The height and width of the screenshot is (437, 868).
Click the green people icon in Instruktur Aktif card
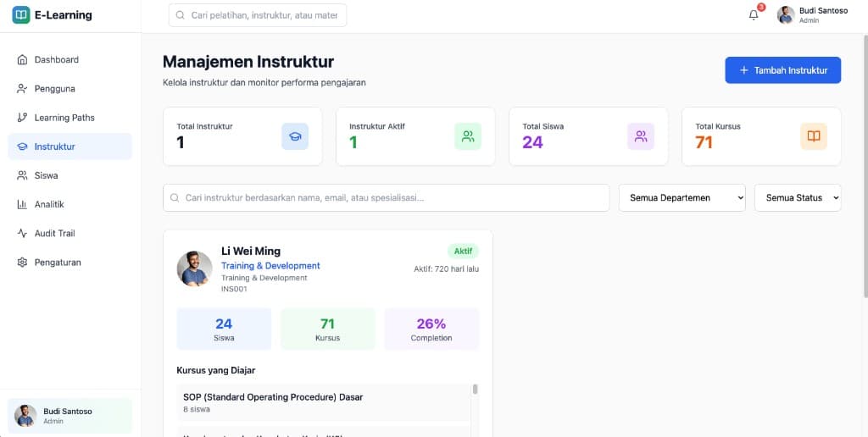click(468, 136)
